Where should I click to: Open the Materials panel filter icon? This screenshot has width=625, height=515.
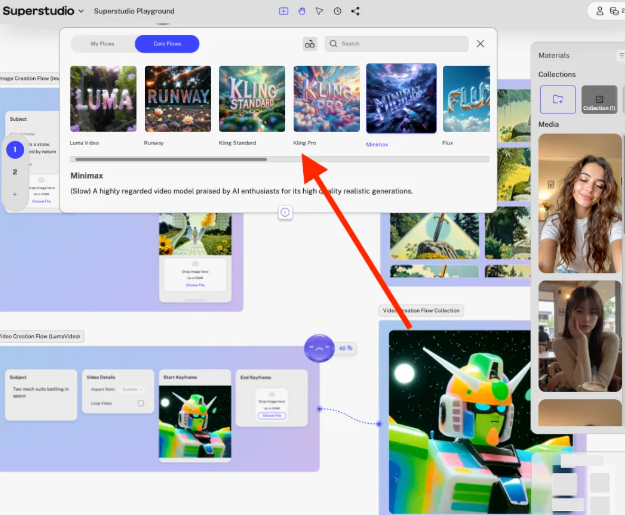[x=621, y=56]
